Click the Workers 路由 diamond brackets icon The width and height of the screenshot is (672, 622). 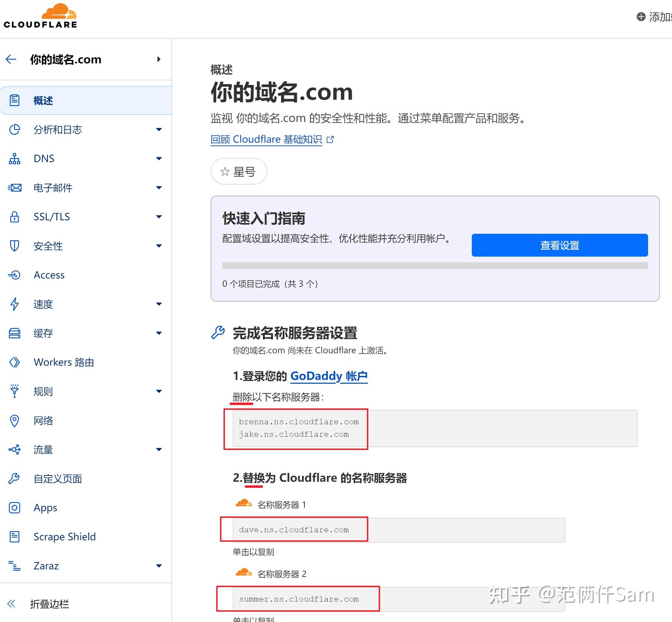tap(15, 362)
